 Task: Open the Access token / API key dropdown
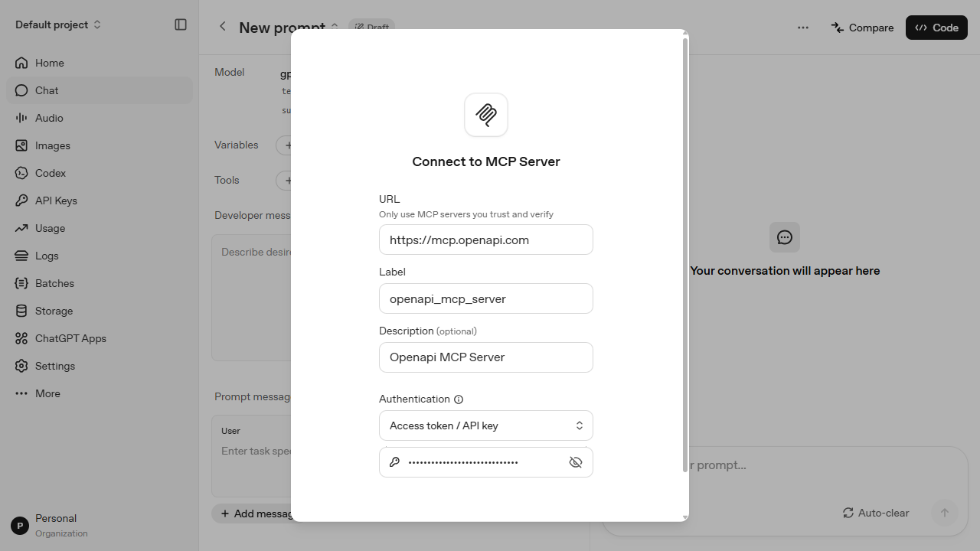(x=486, y=425)
